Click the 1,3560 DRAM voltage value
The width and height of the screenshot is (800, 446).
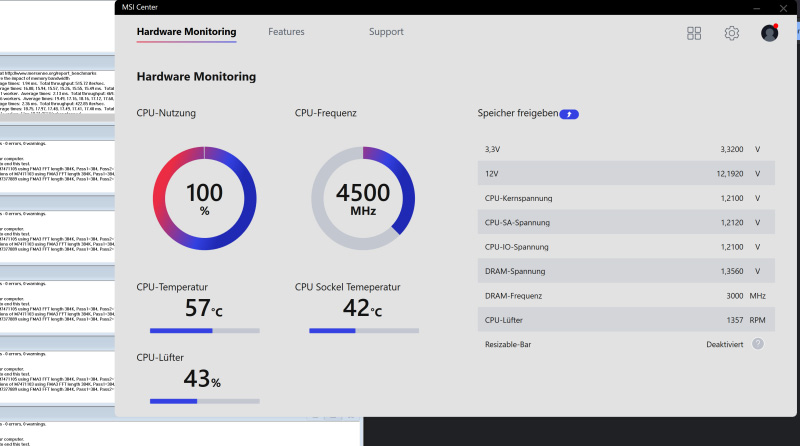coord(732,271)
